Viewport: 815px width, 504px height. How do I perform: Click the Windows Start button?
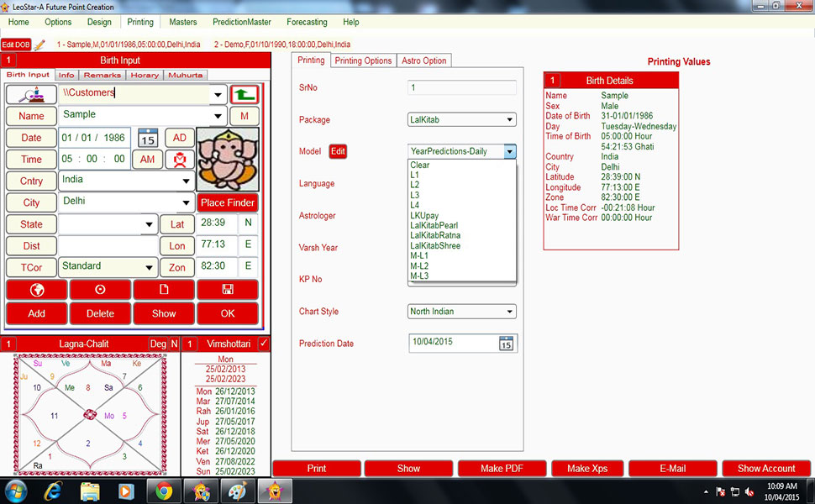[x=16, y=491]
